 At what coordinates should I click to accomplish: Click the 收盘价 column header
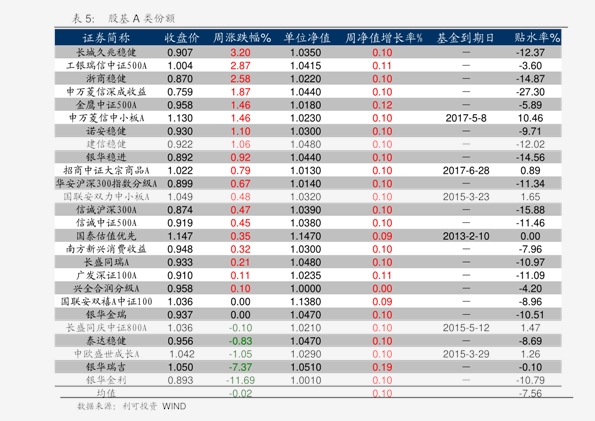(181, 38)
